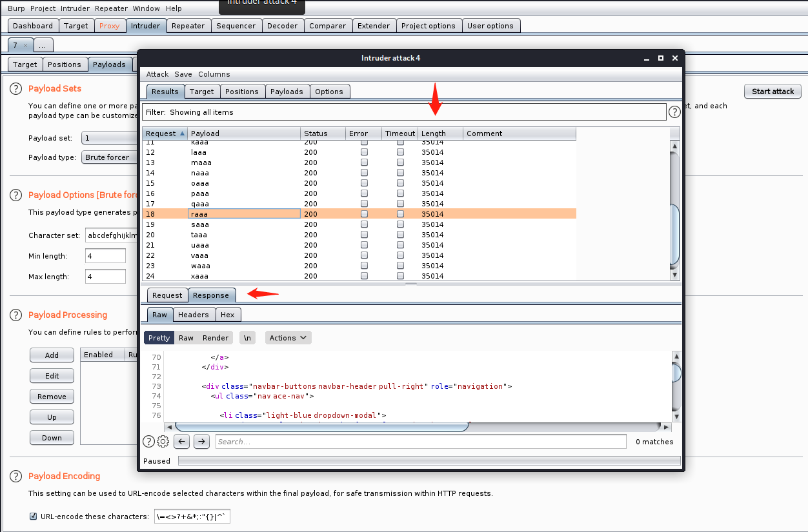Sort results by Payload column
808x532 pixels.
[244, 133]
